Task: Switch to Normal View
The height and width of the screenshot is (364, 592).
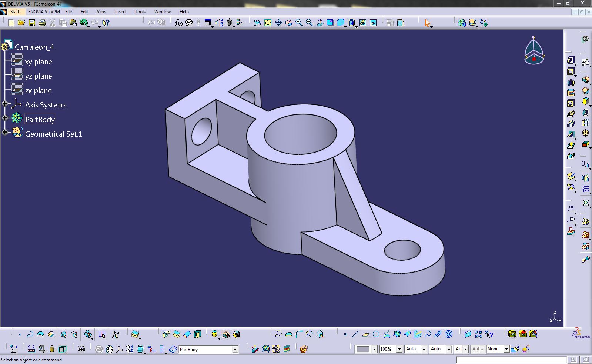Action: point(320,23)
